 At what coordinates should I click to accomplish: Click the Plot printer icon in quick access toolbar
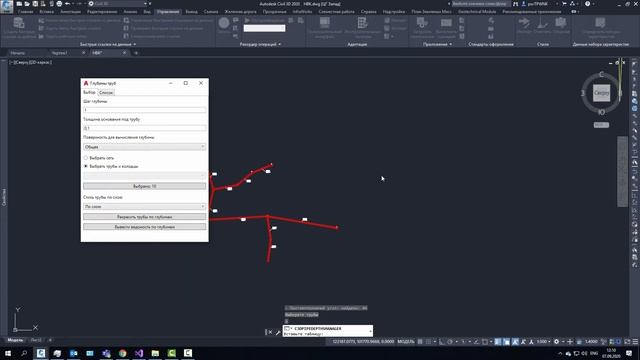tap(59, 4)
